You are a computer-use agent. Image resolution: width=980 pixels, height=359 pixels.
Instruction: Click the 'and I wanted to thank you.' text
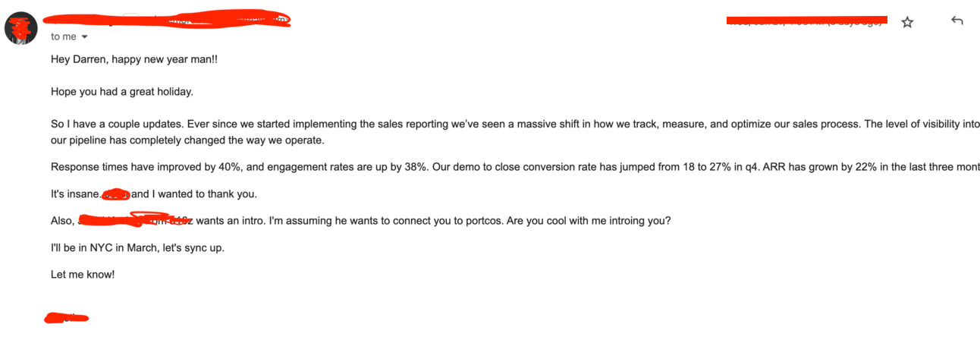click(195, 194)
